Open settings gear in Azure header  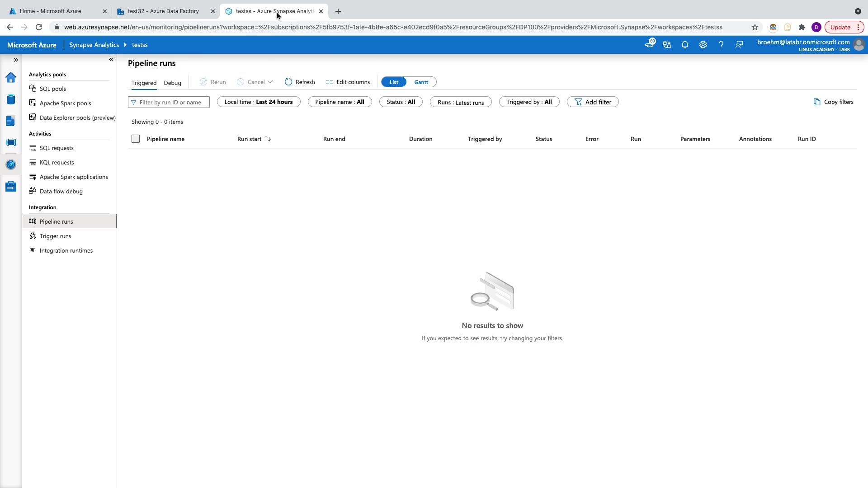tap(703, 45)
